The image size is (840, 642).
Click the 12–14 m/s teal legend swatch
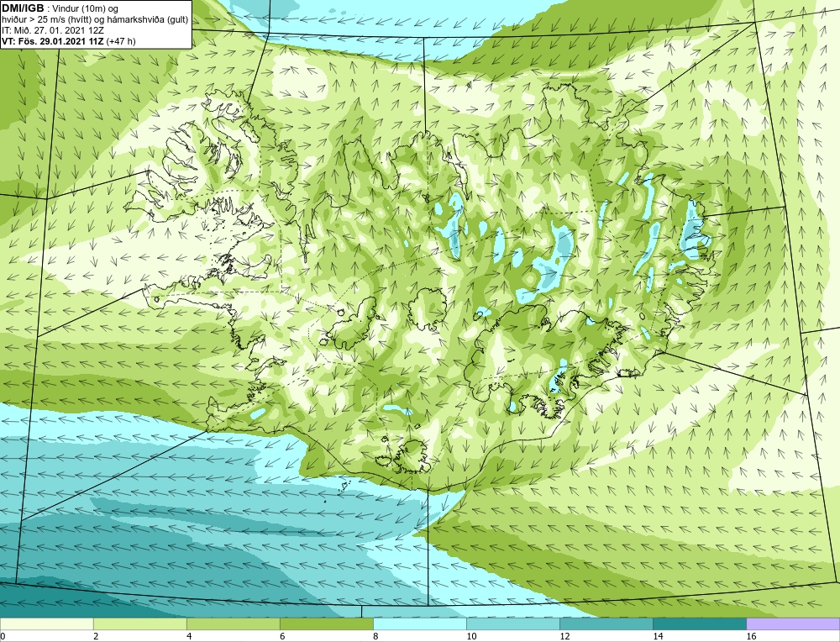[x=606, y=624]
